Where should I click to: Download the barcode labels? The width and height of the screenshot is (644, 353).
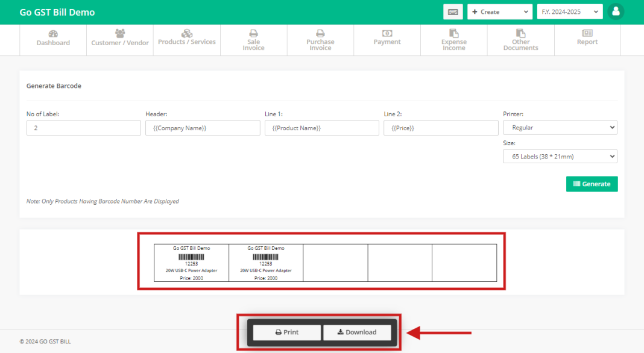click(358, 332)
